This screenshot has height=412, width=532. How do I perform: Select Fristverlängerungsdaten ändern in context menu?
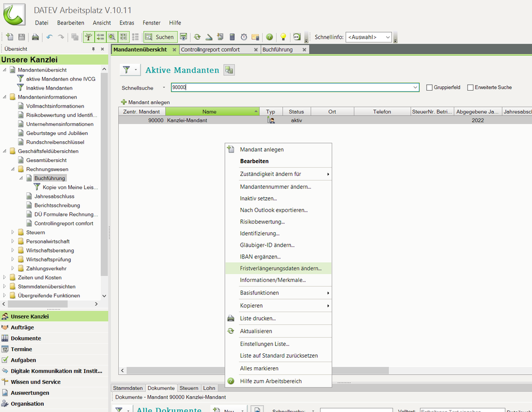279,268
